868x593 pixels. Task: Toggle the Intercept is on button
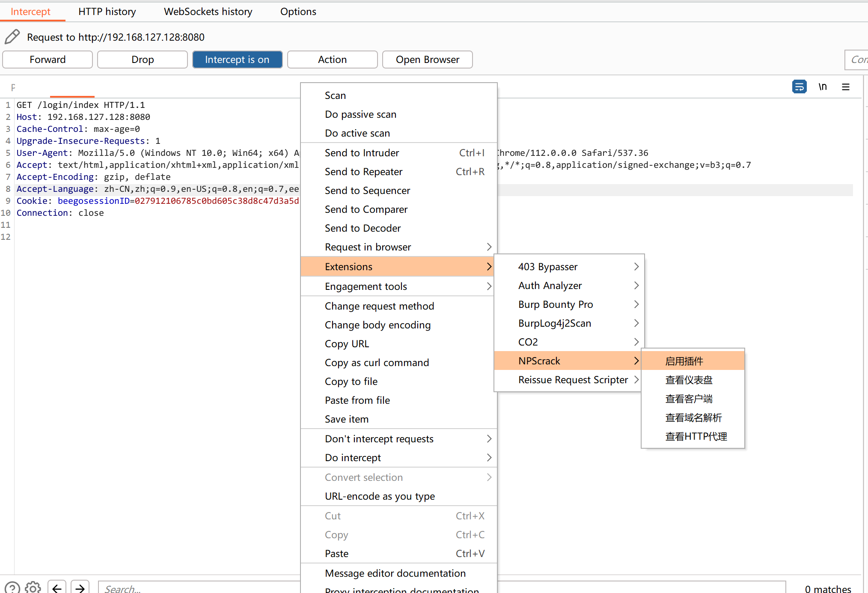pos(237,60)
